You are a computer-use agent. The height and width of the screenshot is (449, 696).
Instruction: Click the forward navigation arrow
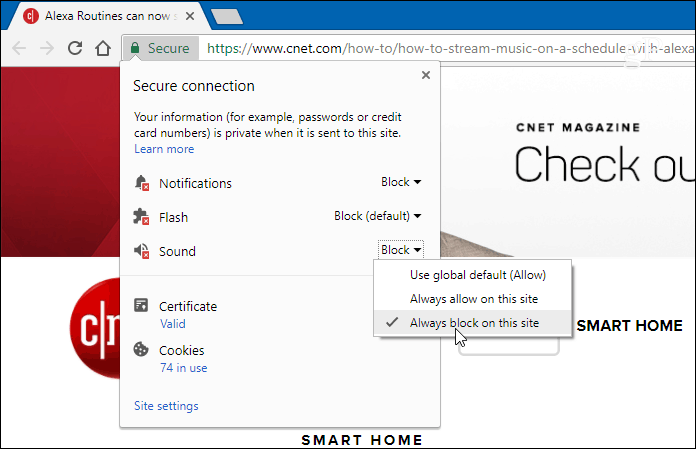47,48
